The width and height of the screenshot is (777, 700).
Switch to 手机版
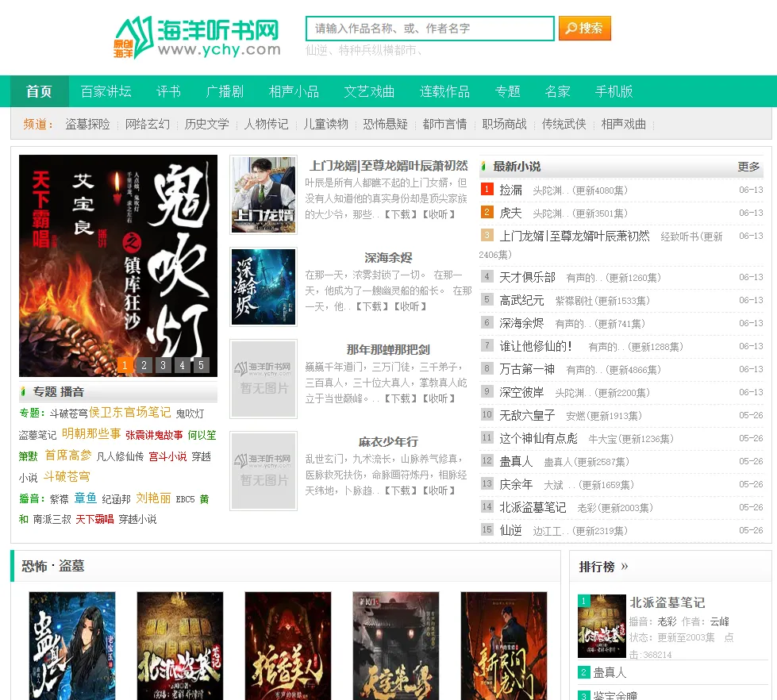tap(614, 91)
